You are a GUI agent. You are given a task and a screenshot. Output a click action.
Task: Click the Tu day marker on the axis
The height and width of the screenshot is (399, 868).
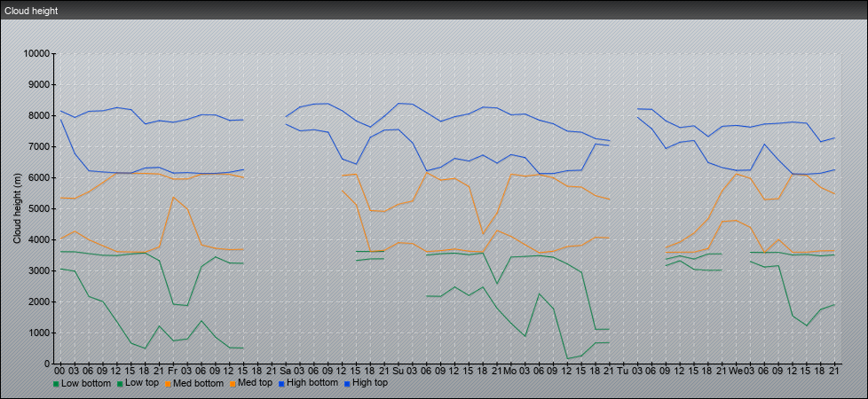[623, 370]
